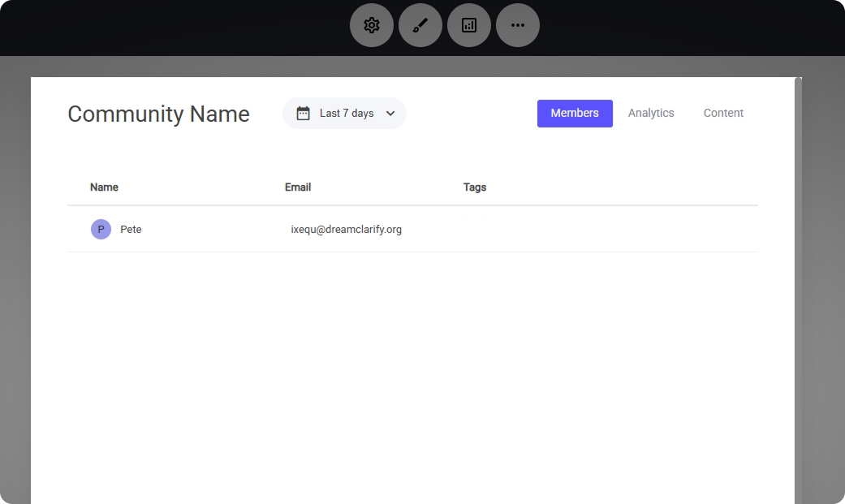Image resolution: width=845 pixels, height=504 pixels.
Task: Click the email ixequ@dreamclarify.org
Action: coord(347,230)
